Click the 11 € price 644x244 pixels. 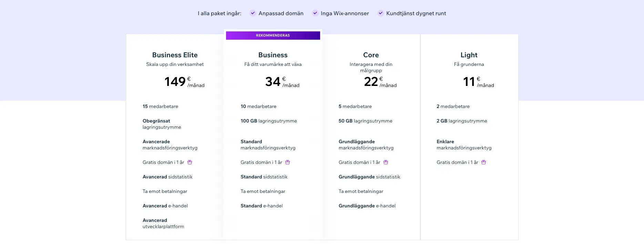pyautogui.click(x=478, y=82)
